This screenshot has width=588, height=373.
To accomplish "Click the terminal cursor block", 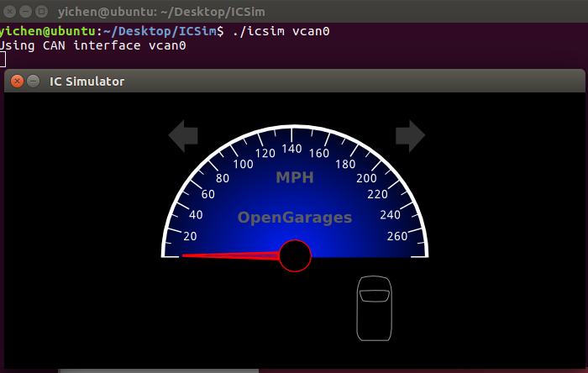I will click(3, 60).
